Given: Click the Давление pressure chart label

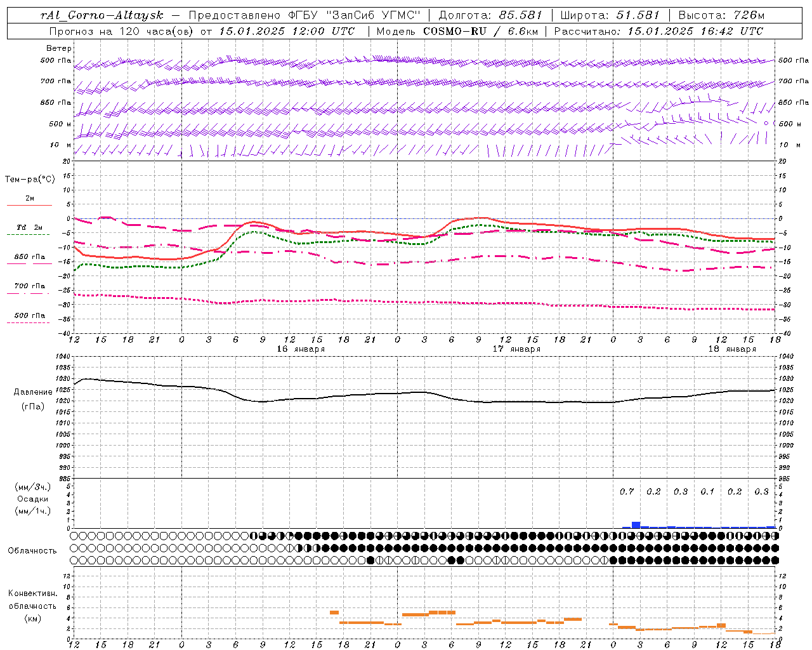Looking at the screenshot, I should [33, 392].
